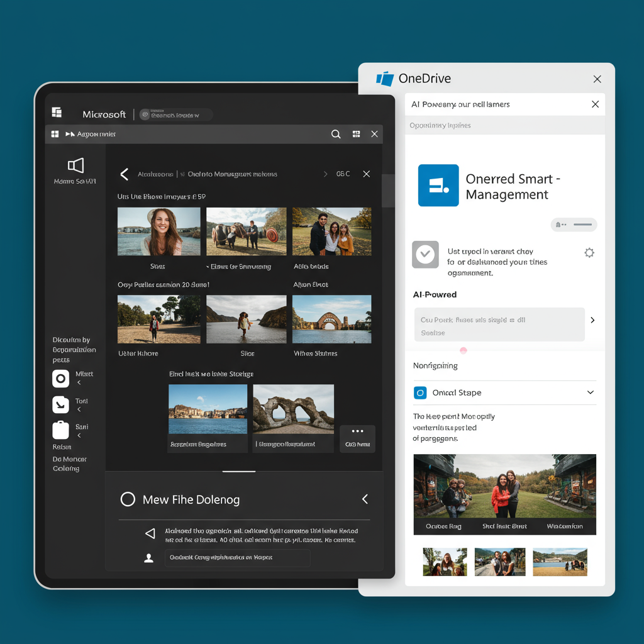
Task: Dismiss the AI-Powered banner notification
Action: click(x=595, y=104)
